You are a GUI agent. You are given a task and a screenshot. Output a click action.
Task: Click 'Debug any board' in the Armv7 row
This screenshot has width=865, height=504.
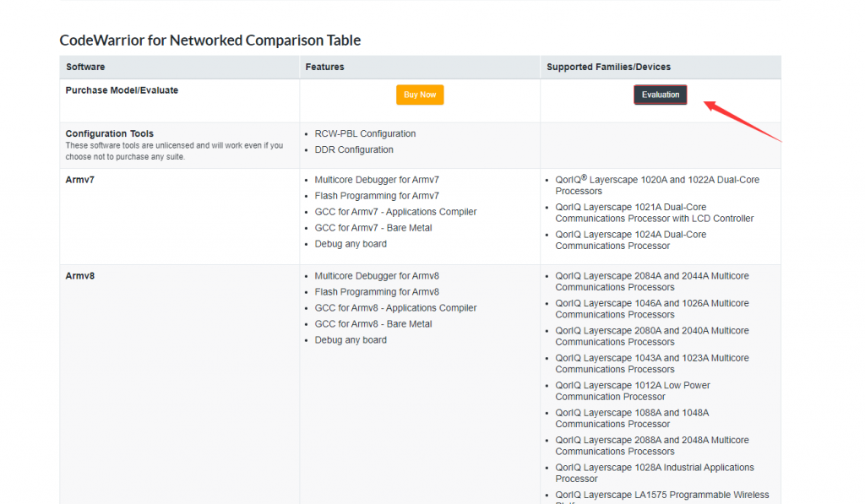click(351, 244)
